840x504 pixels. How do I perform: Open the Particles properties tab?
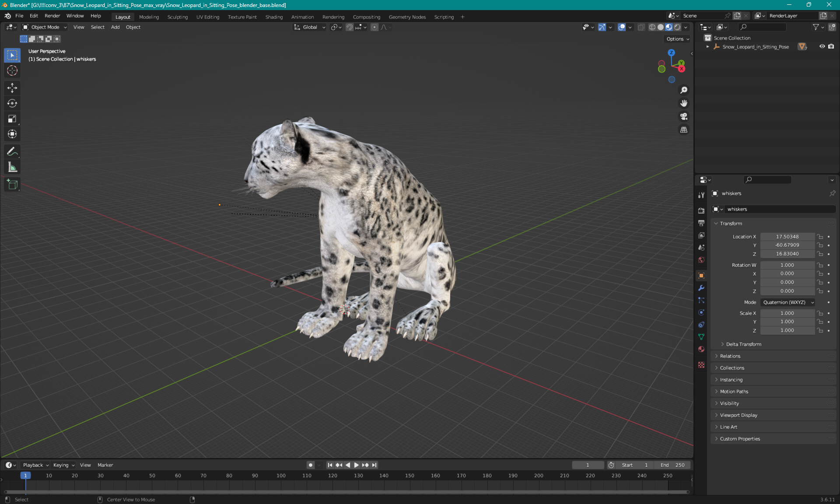[701, 300]
